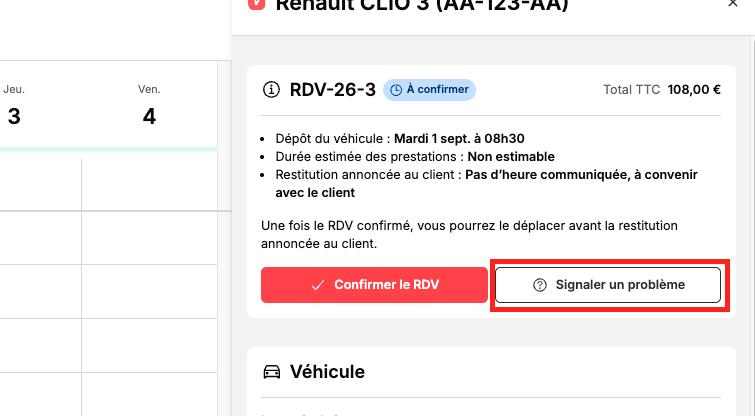Click the Mardi 1 sept. à 08h30 drop-off text
This screenshot has height=416, width=755.
click(459, 139)
